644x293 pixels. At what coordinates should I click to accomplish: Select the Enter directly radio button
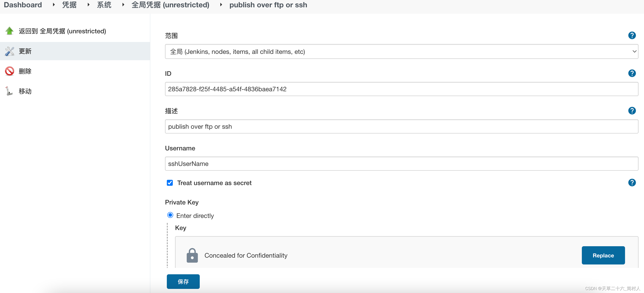(x=170, y=215)
